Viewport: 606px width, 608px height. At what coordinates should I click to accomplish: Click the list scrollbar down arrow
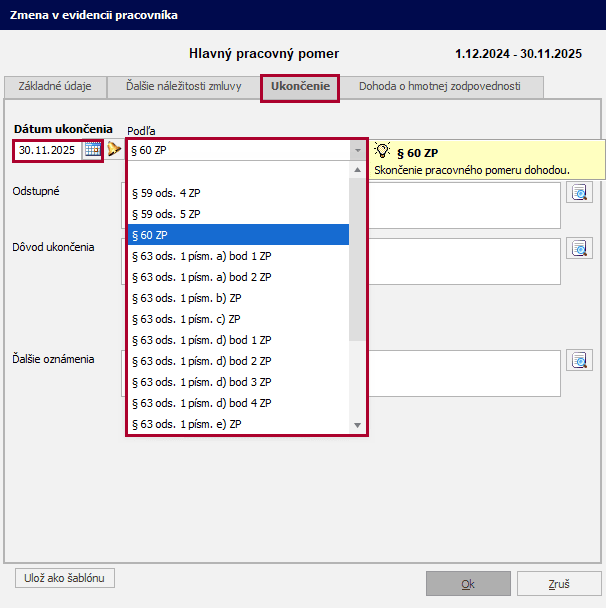[x=357, y=425]
